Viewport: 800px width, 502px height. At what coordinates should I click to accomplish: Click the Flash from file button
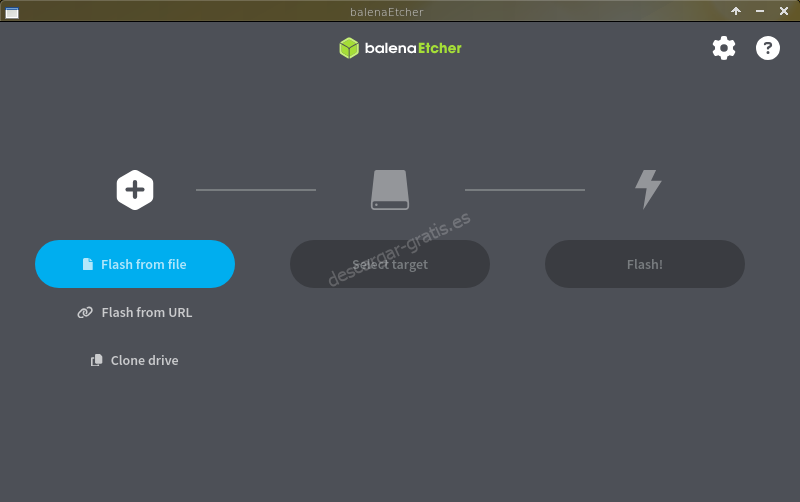(x=135, y=264)
